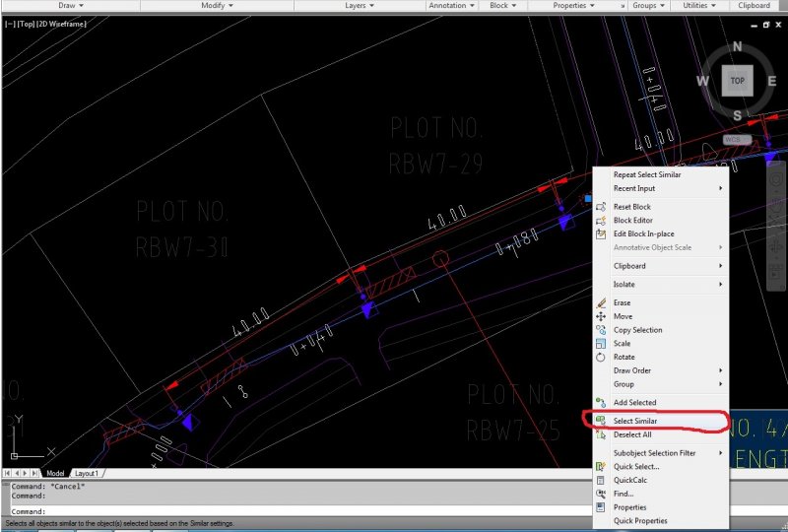Open QuickCalc calculator

pyautogui.click(x=629, y=480)
